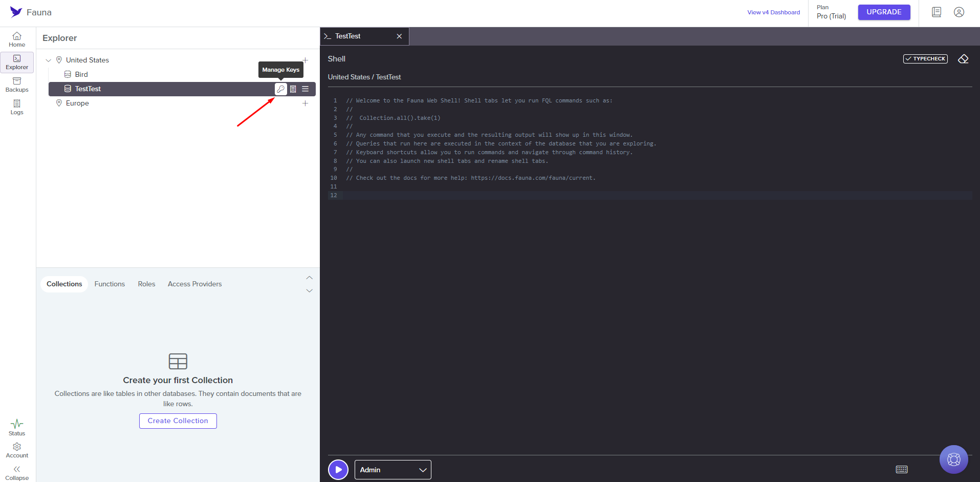Open the account profile icon
The width and height of the screenshot is (980, 482).
[x=959, y=12]
